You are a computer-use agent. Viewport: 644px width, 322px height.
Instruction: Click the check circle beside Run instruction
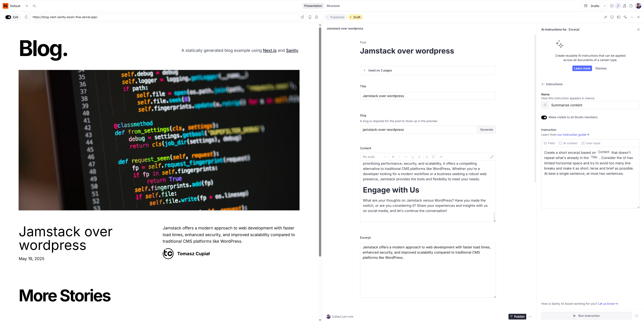637,316
